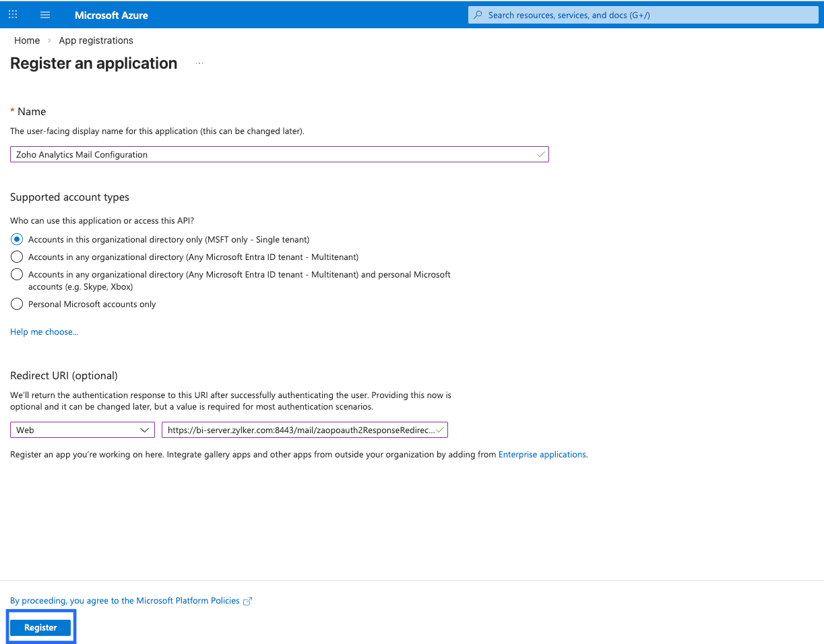Open Help me choose link
Viewport: 824px width, 644px height.
pos(44,331)
